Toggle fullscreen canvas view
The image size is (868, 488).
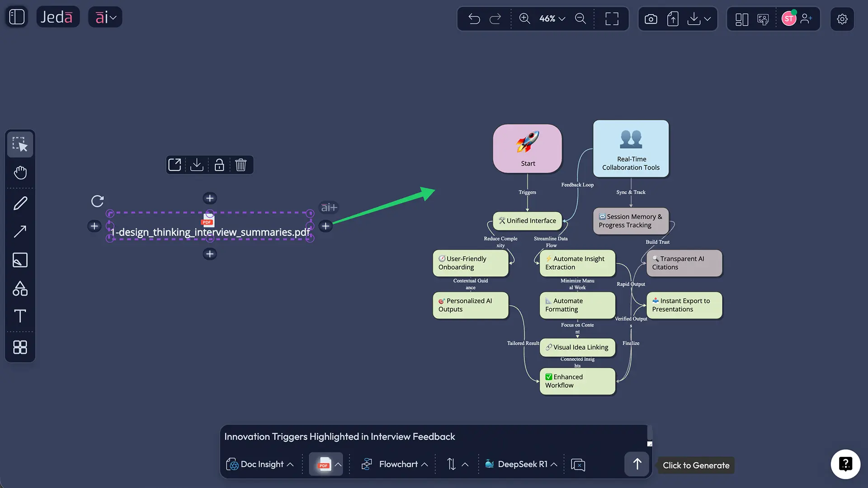pyautogui.click(x=612, y=19)
